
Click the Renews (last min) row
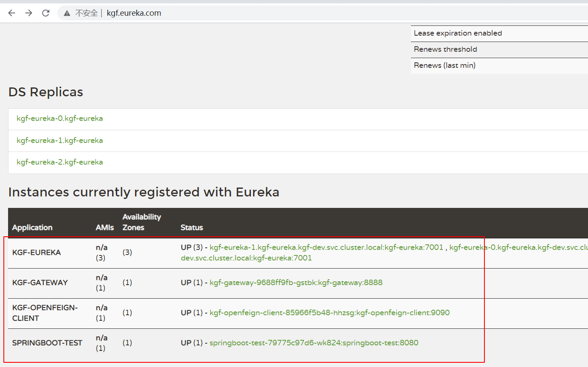pos(499,66)
